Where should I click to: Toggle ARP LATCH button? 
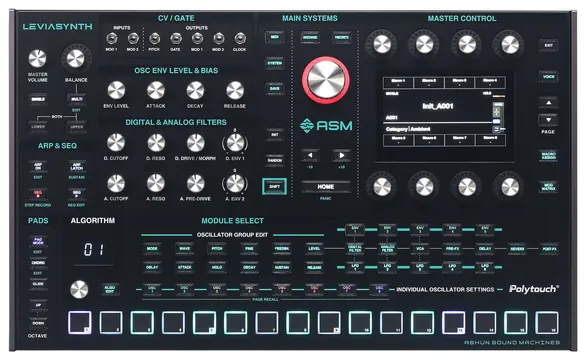pyautogui.click(x=76, y=167)
